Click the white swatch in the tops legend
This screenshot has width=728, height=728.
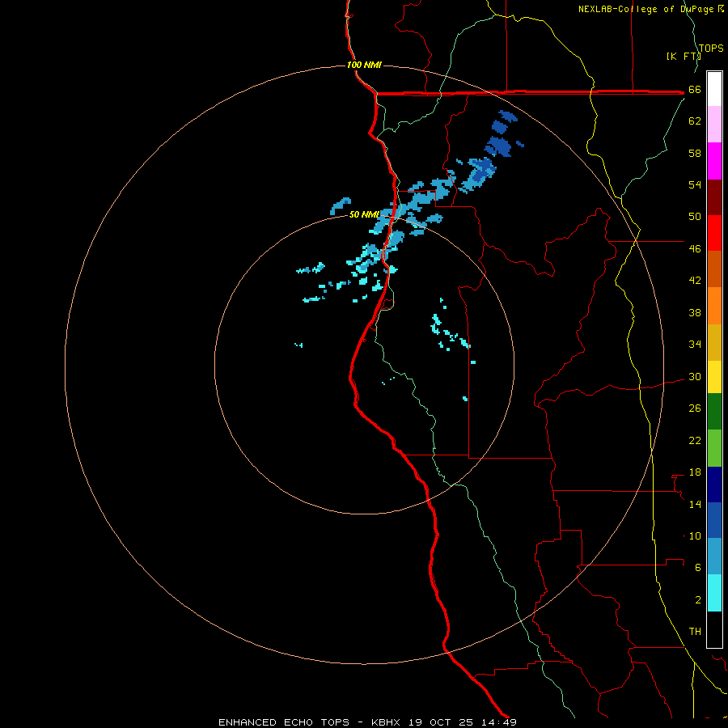coord(714,89)
